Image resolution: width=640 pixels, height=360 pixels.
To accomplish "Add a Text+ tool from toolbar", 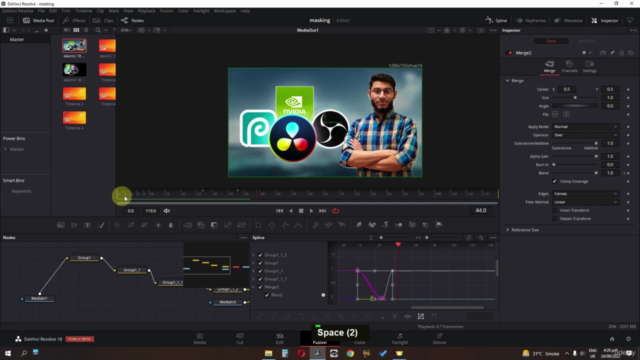I will 87,225.
